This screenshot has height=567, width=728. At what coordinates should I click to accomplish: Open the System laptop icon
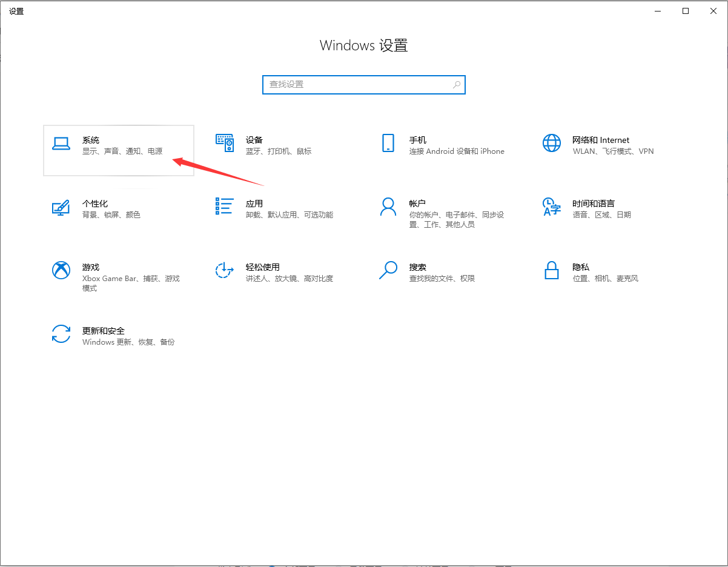pyautogui.click(x=61, y=143)
